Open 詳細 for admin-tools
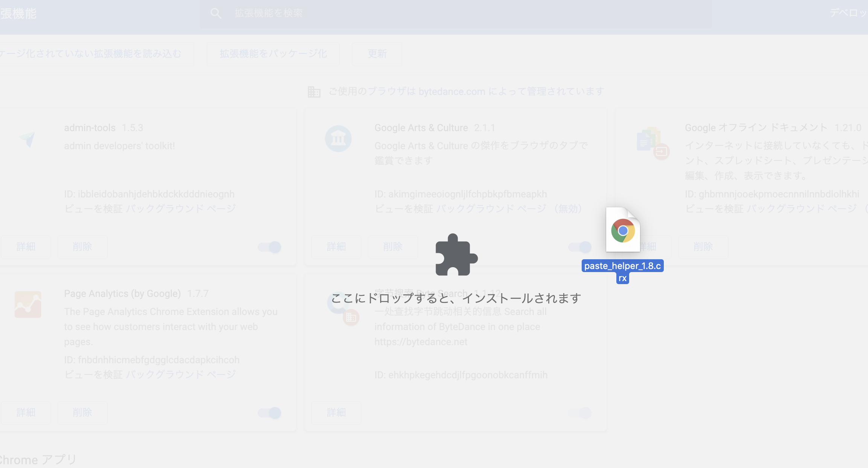868x468 pixels. point(26,247)
